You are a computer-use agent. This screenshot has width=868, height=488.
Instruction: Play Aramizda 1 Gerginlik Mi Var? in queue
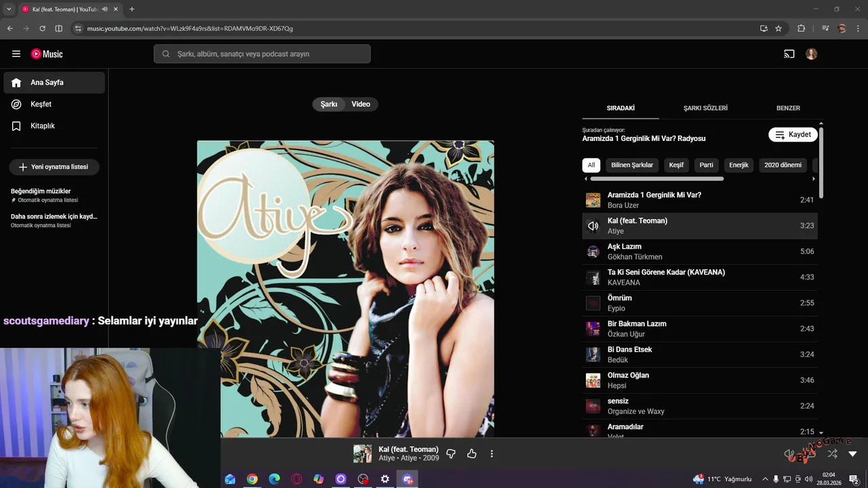pyautogui.click(x=700, y=200)
